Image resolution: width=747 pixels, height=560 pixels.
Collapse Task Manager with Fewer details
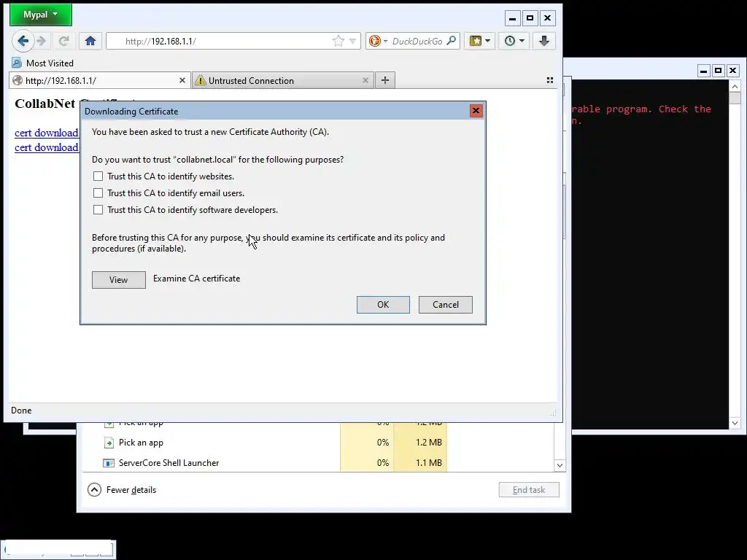point(122,490)
